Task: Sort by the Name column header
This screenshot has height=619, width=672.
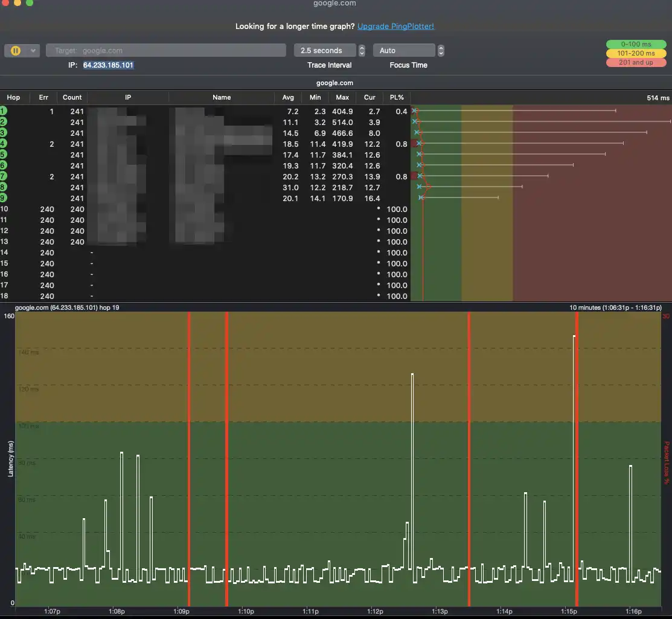Action: [x=222, y=97]
